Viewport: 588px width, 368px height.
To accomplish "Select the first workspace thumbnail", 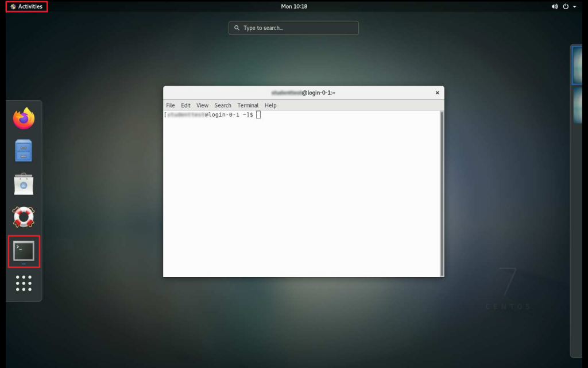I will [x=578, y=65].
